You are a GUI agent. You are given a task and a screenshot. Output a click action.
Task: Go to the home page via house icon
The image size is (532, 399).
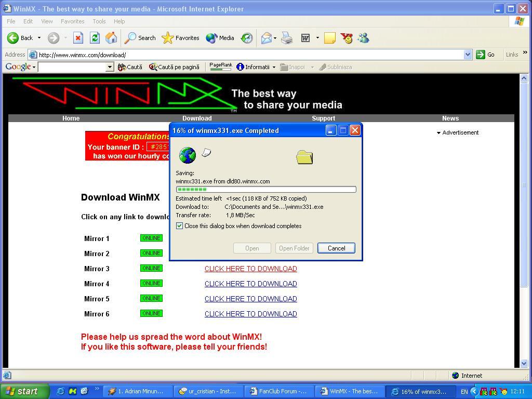tap(111, 37)
